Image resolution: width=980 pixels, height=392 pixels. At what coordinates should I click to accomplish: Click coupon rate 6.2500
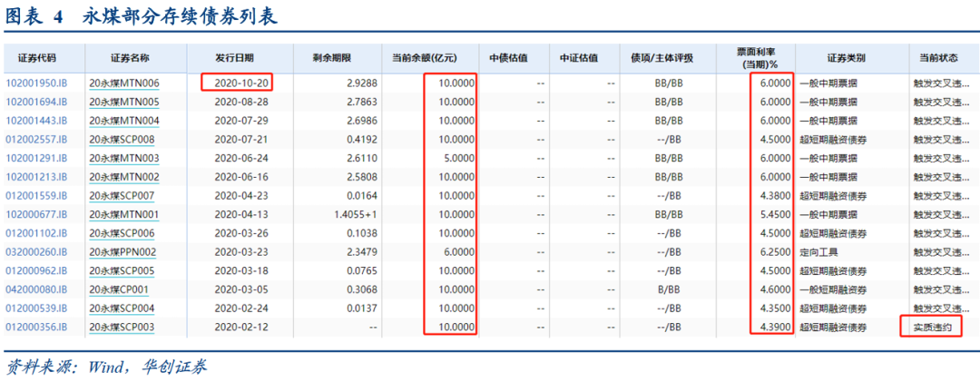[x=776, y=252]
